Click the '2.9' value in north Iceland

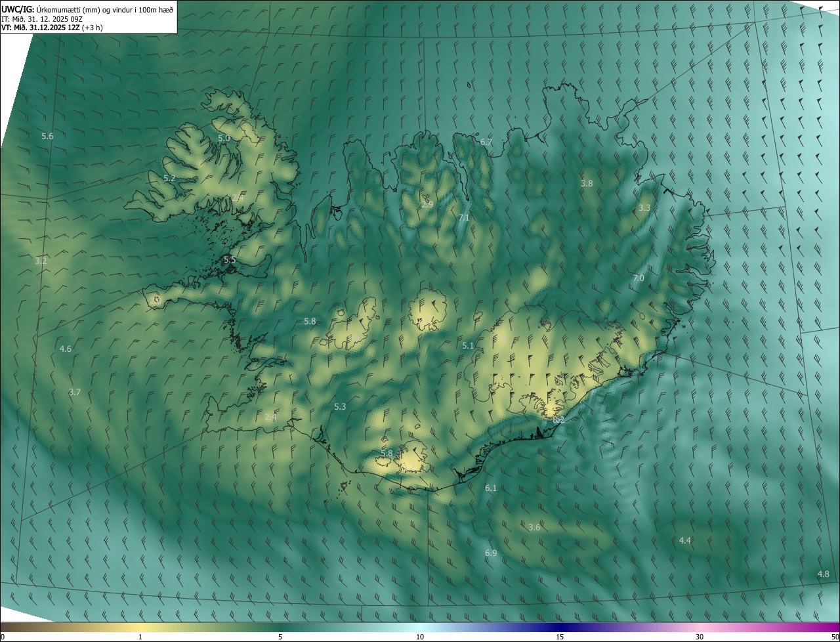pos(427,204)
